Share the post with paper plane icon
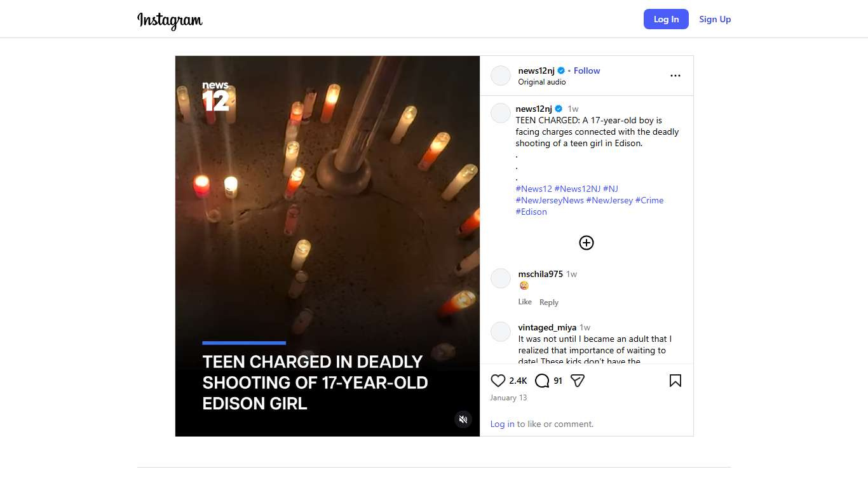 tap(578, 381)
